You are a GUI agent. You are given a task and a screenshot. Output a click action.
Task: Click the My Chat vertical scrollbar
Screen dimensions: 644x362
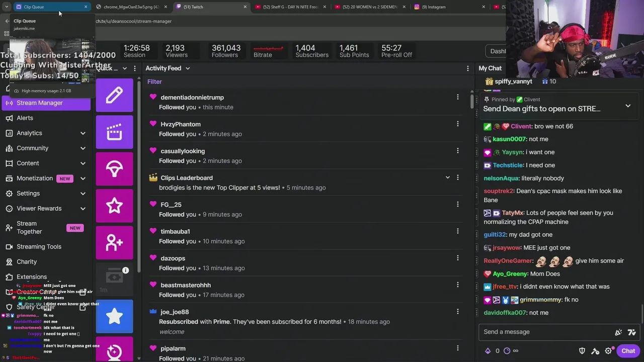642,314
